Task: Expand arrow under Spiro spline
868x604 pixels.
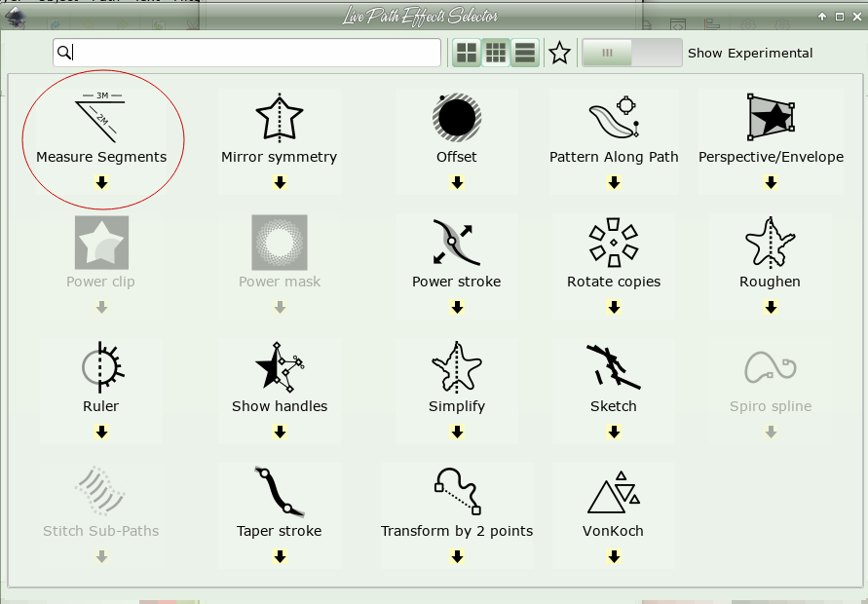Action: 772,432
